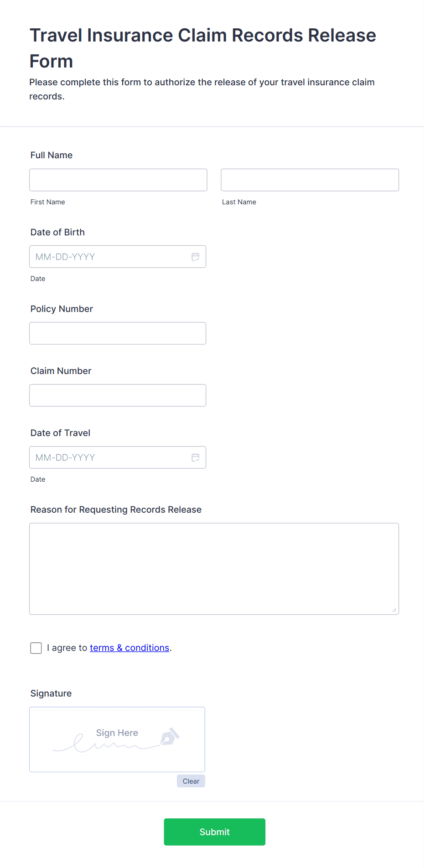The width and height of the screenshot is (424, 868).
Task: Open the Date of Birth calendar picker icon
Action: coord(195,257)
